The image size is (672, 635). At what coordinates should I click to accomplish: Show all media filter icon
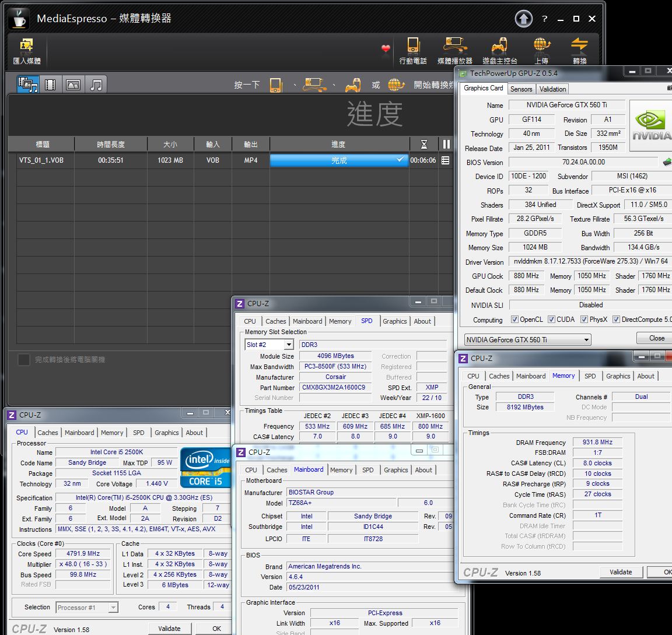pos(28,85)
